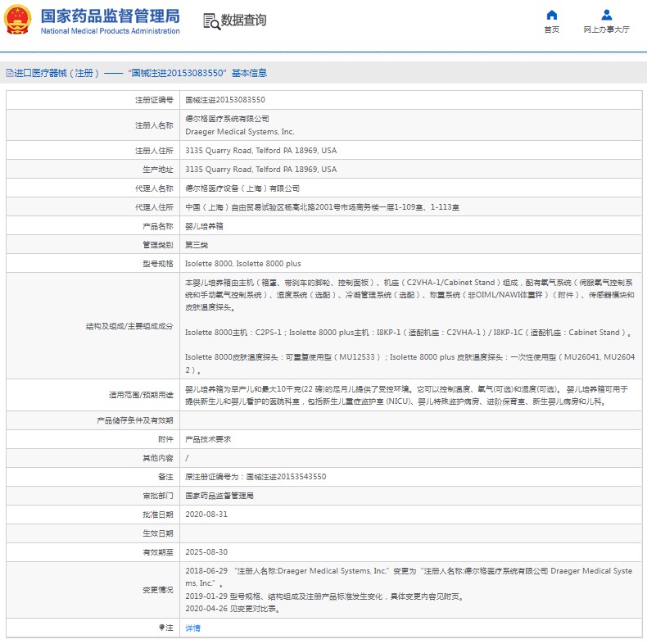Click 产品储存条件及有效期 label

(135, 420)
